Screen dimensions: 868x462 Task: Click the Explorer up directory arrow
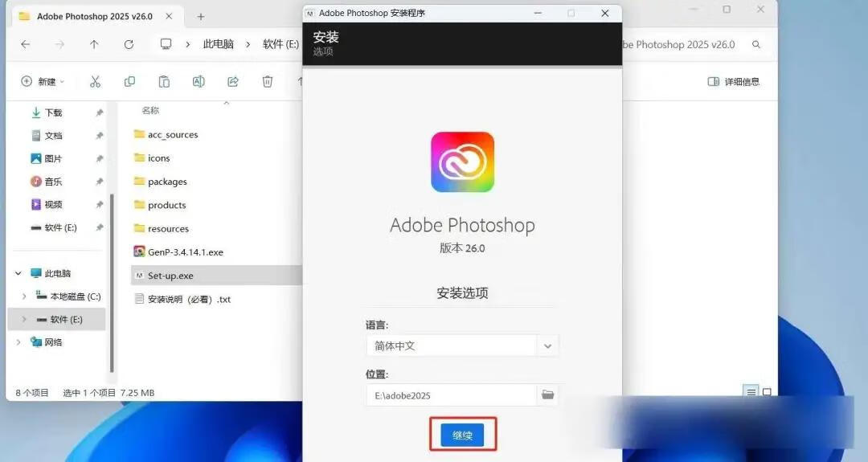click(94, 44)
